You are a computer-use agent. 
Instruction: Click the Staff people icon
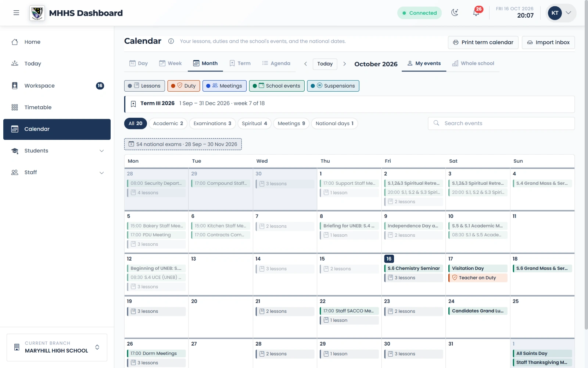(15, 173)
